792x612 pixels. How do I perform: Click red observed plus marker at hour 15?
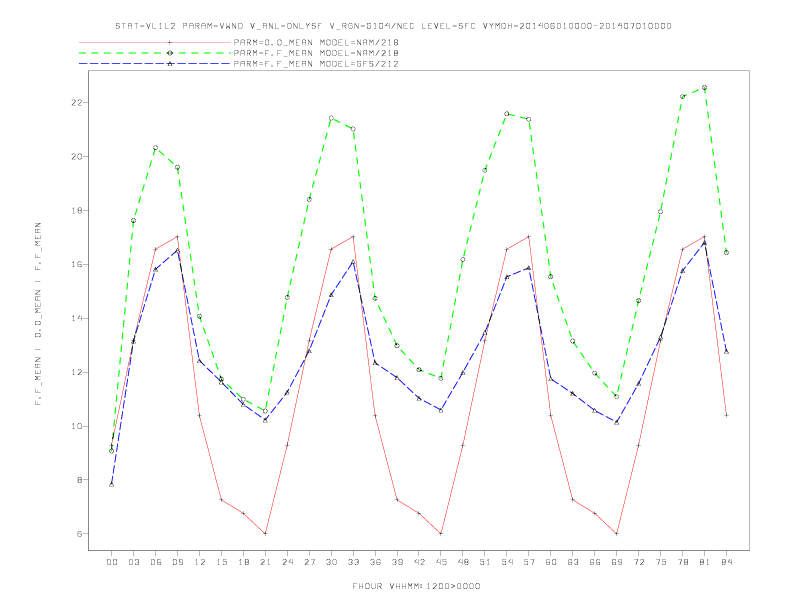[221, 500]
